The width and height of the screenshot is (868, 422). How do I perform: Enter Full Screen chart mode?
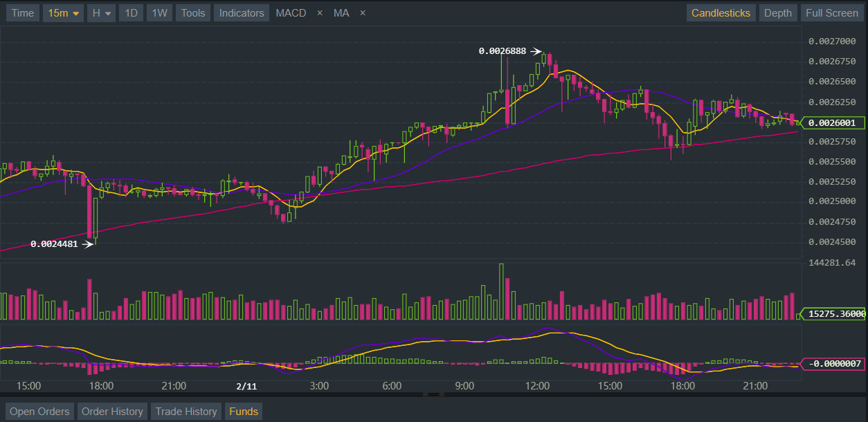(831, 13)
